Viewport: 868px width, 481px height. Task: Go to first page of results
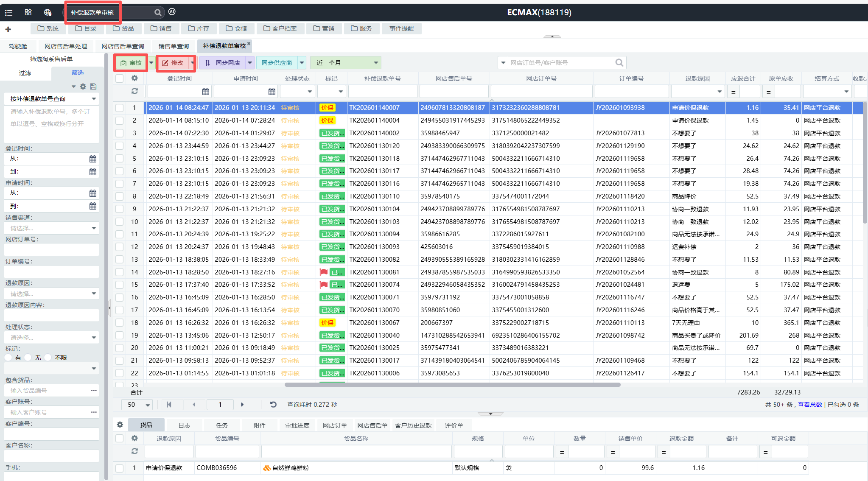click(169, 405)
